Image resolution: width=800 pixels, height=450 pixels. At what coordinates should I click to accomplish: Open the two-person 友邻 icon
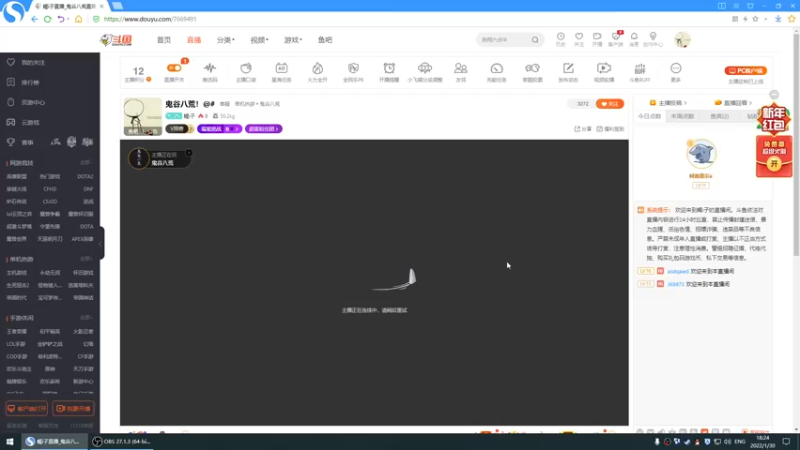[461, 68]
